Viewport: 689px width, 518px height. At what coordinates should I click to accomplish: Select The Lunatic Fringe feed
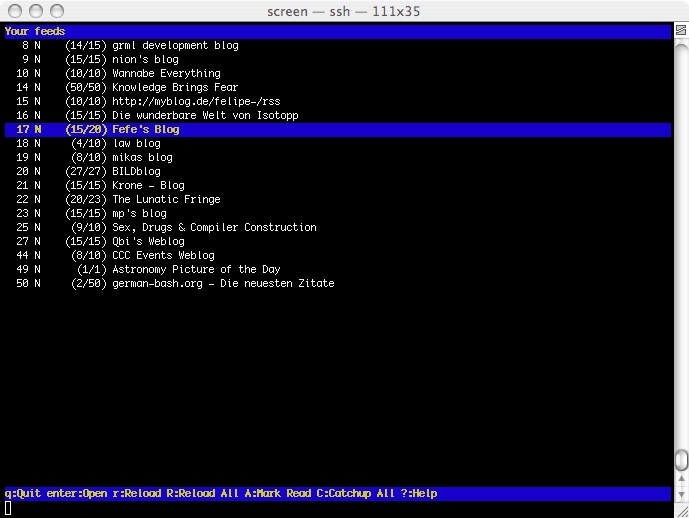[337, 199]
